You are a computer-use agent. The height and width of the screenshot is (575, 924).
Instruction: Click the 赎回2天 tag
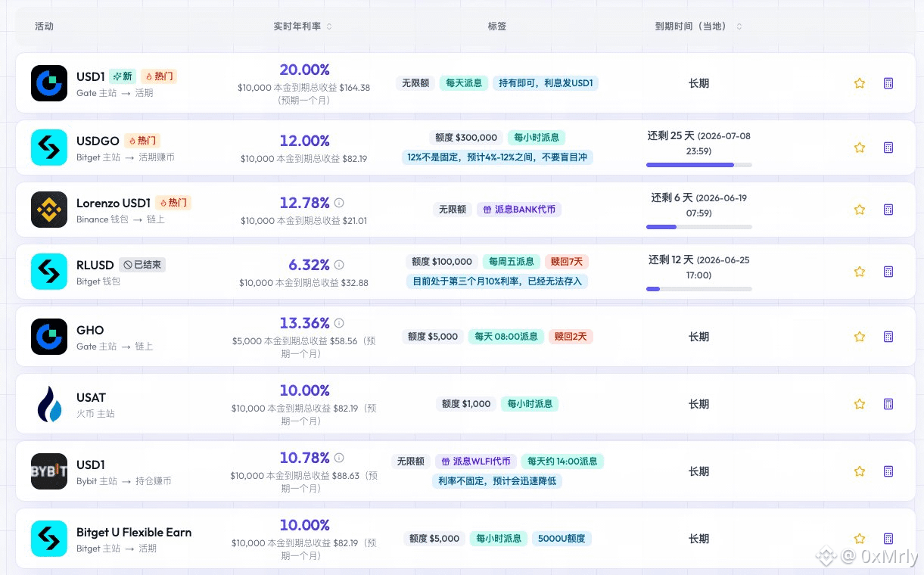[x=571, y=337]
